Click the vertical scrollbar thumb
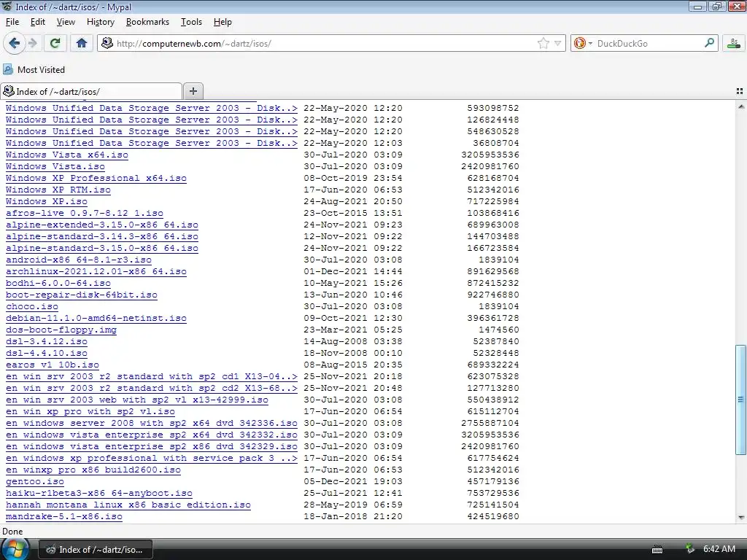 pyautogui.click(x=741, y=400)
